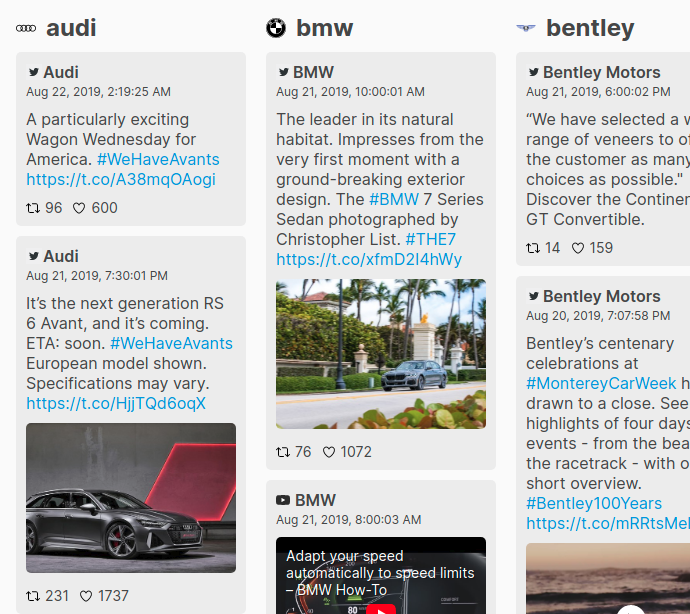
Task: Click Audi author name on 7:30:01 PM tweet
Action: (x=61, y=256)
